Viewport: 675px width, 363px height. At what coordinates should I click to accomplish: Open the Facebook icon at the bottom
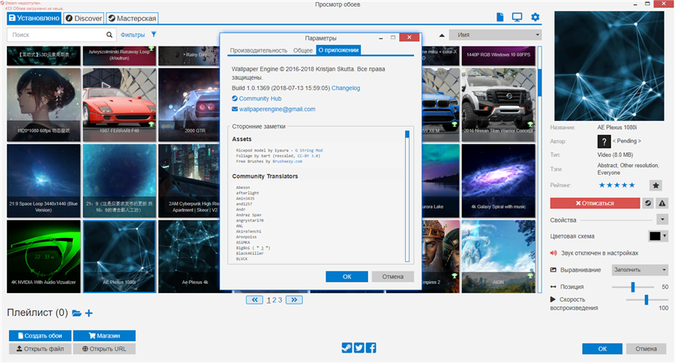pos(371,347)
